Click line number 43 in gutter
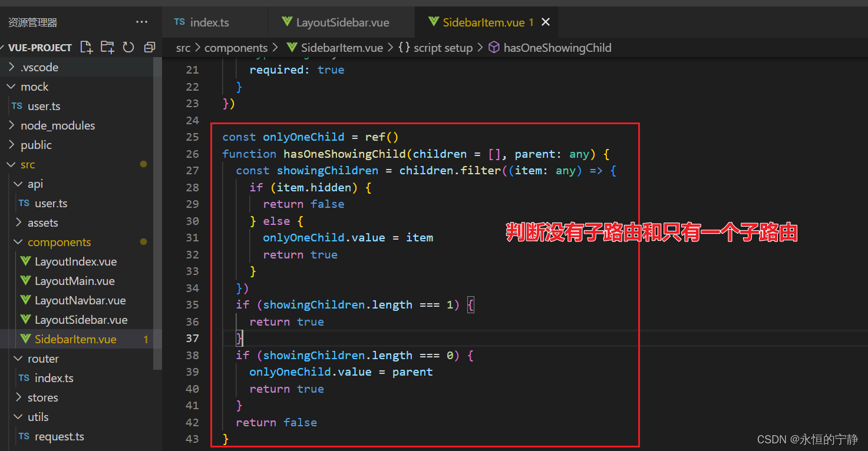The height and width of the screenshot is (451, 868). pos(192,439)
